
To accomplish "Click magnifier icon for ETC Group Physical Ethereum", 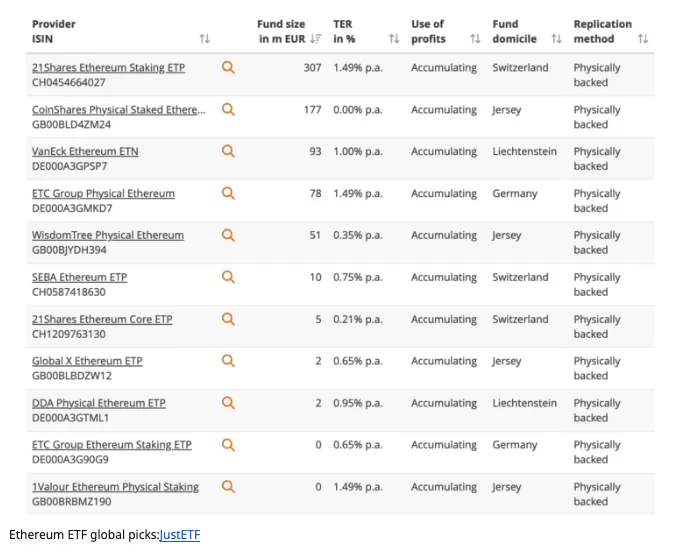I will click(228, 193).
